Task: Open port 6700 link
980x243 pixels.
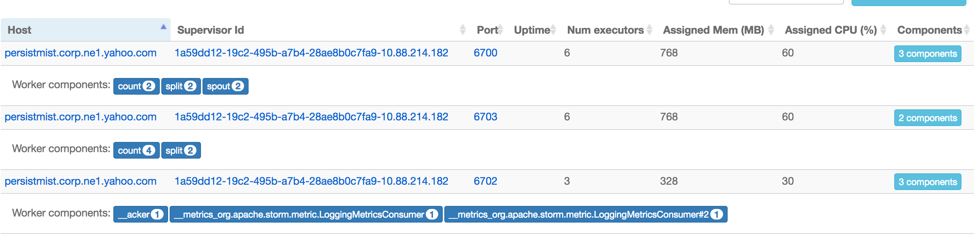Action: [485, 53]
